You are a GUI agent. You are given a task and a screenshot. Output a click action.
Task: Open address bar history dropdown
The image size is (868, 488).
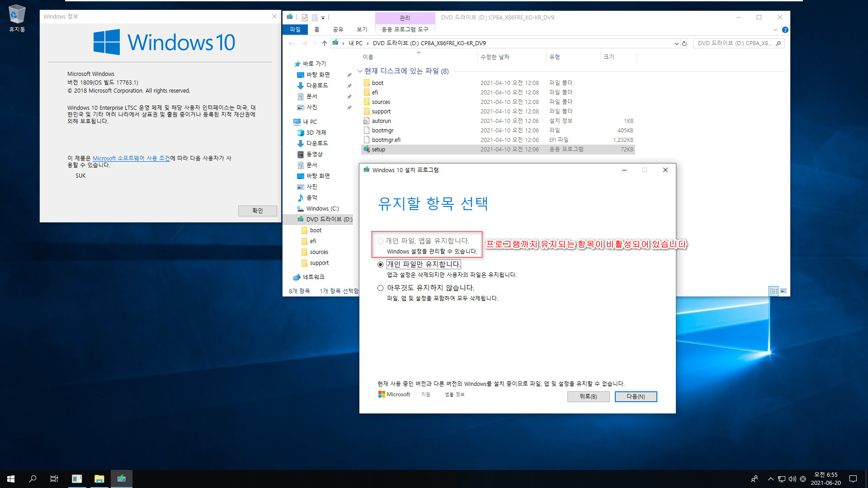[x=676, y=43]
